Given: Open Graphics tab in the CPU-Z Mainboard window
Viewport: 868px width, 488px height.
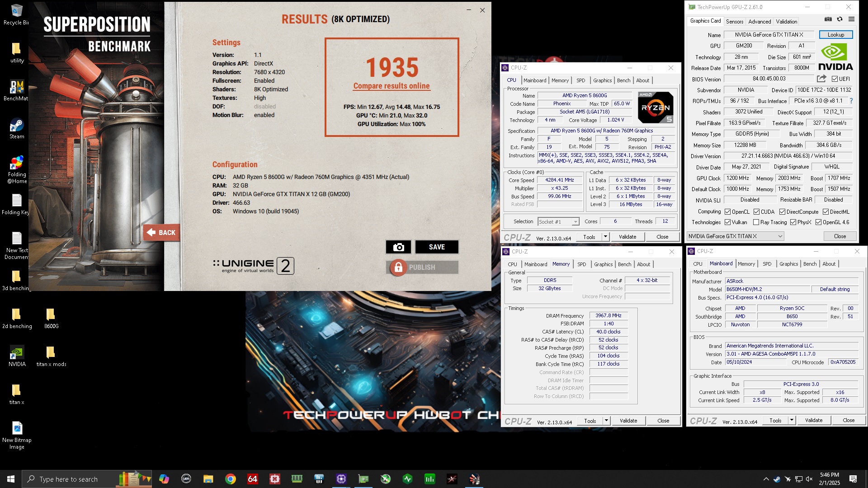Looking at the screenshot, I should (788, 264).
